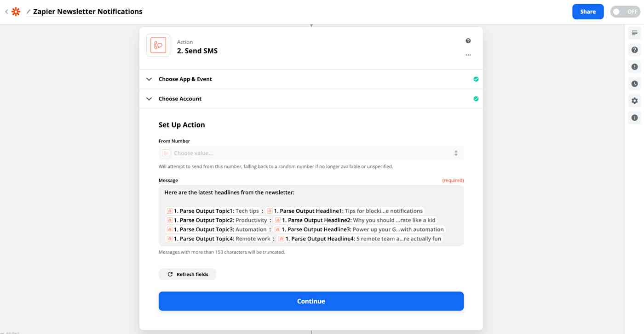Open the details info panel in the sidebar

(634, 117)
